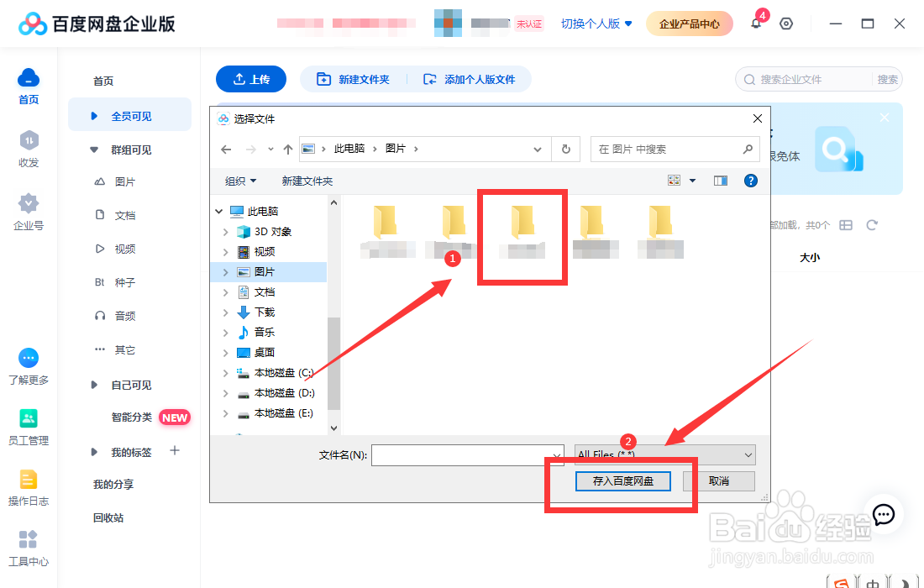Switch to grid view near 大小
This screenshot has width=924, height=588.
point(847,223)
